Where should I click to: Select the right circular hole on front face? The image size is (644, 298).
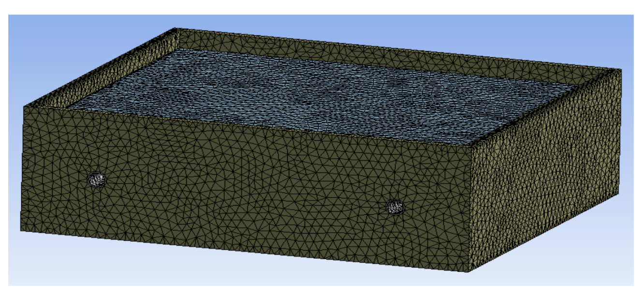pos(395,207)
